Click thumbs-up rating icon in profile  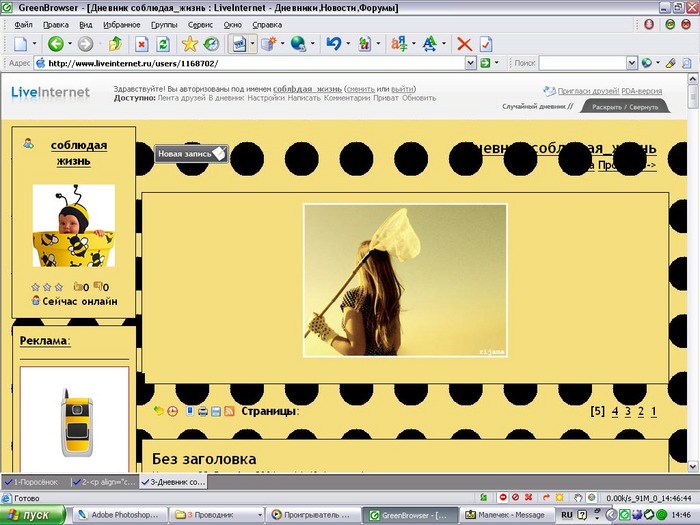[x=78, y=286]
